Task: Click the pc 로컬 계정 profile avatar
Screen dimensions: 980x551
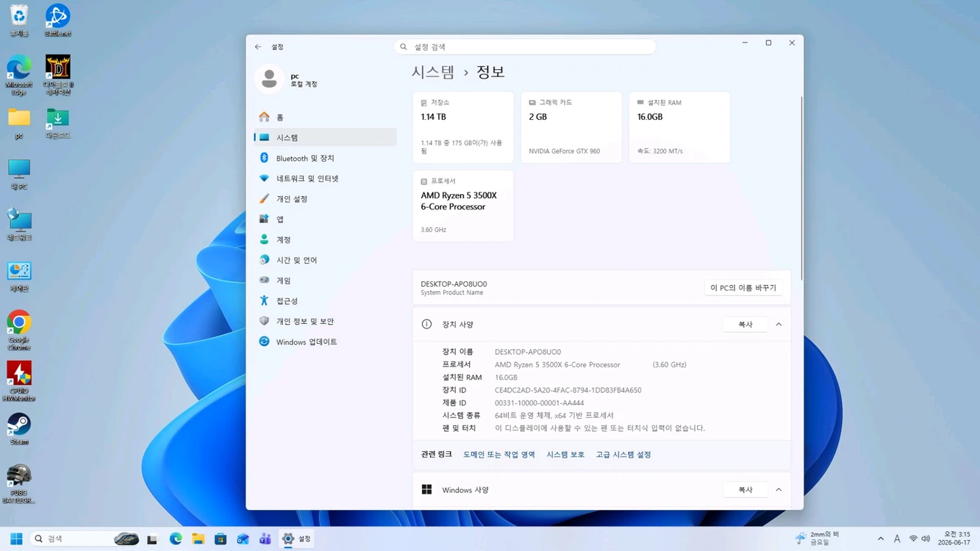Action: pos(269,79)
